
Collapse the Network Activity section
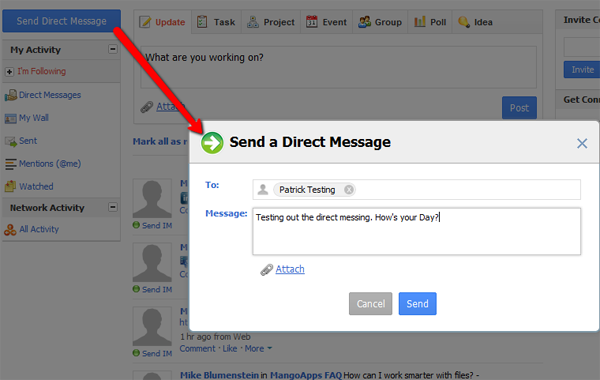112,207
